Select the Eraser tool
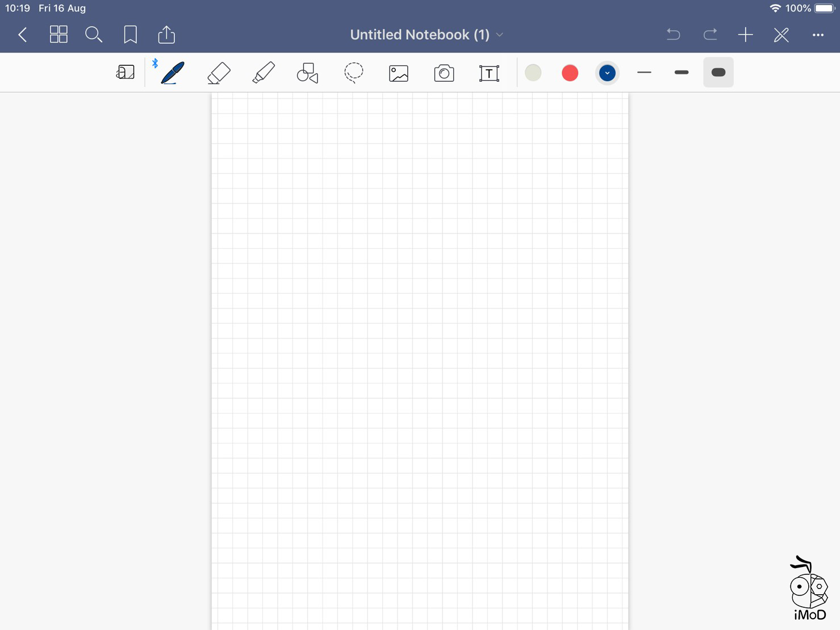 (x=218, y=72)
